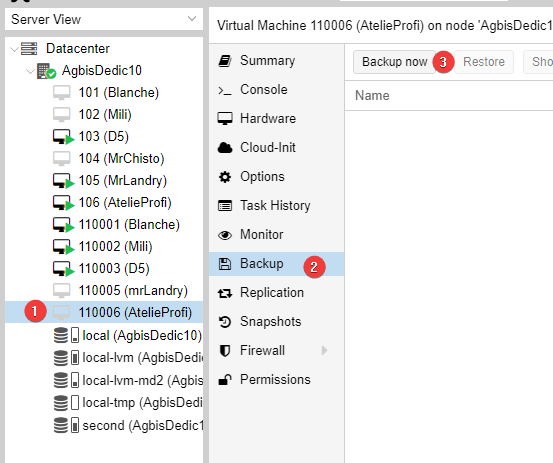Select VM 103 (D5) in tree
This screenshot has width=553, height=463.
(104, 136)
